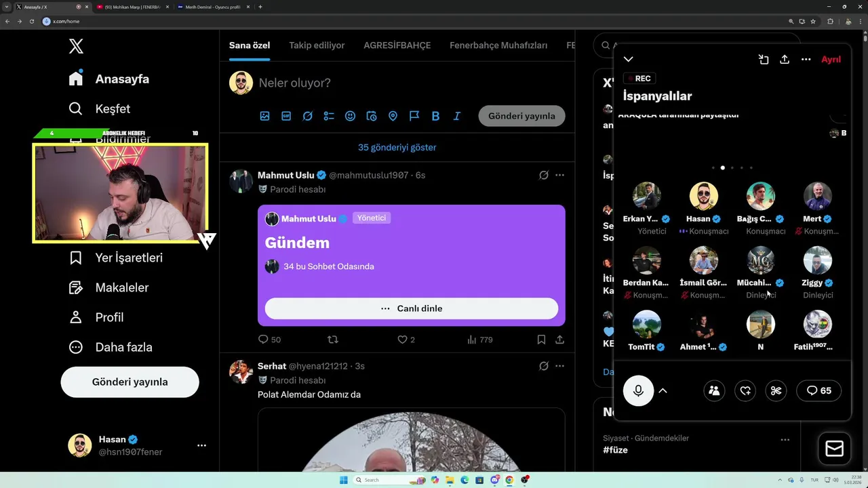
Task: Open Serhat post options menu
Action: click(559, 366)
